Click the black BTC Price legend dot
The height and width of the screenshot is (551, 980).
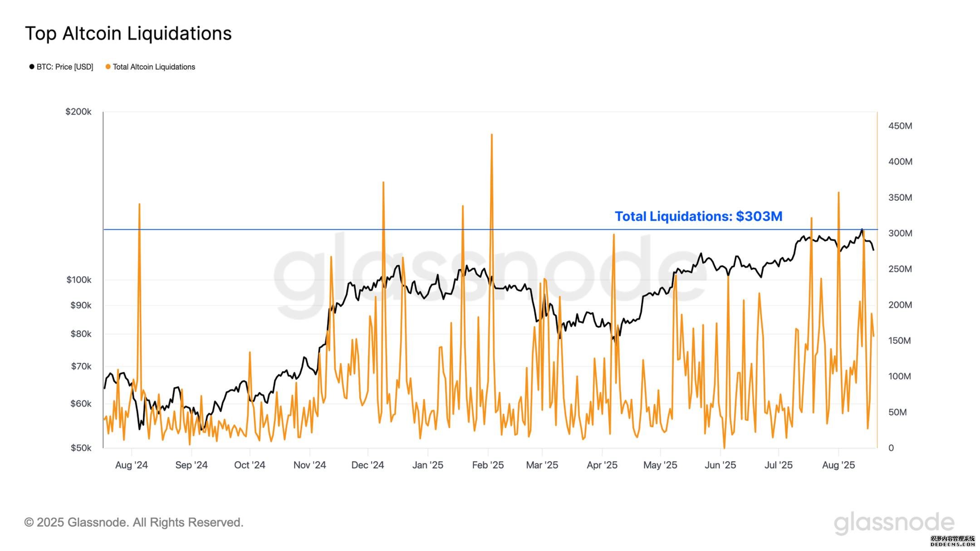pos(32,67)
